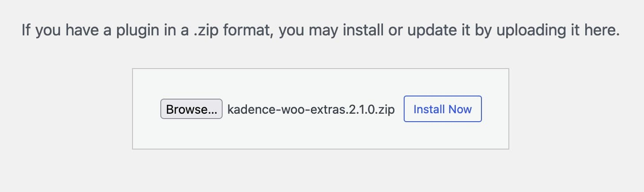This screenshot has width=644, height=192.
Task: Open the file picker via Browse...
Action: pyautogui.click(x=191, y=109)
